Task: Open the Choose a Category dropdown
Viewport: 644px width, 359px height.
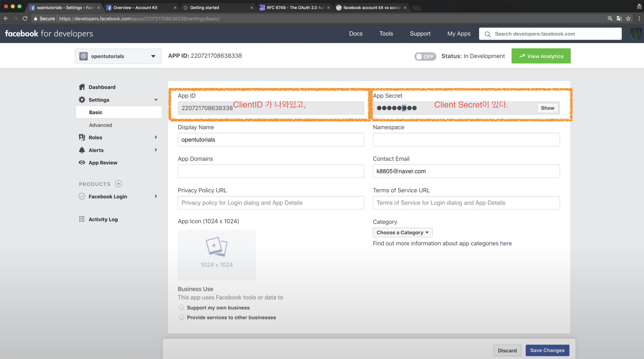Action: 402,232
